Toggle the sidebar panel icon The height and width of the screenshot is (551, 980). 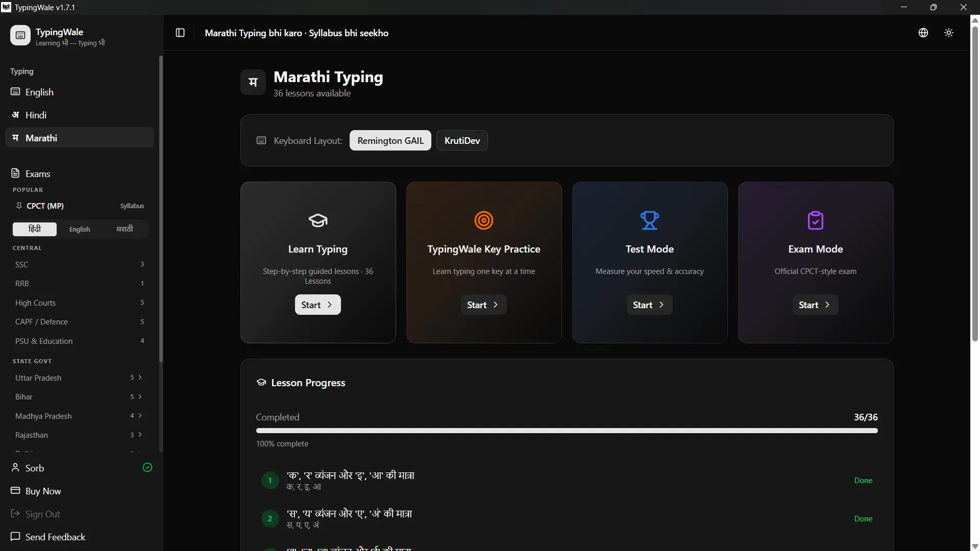pos(180,33)
